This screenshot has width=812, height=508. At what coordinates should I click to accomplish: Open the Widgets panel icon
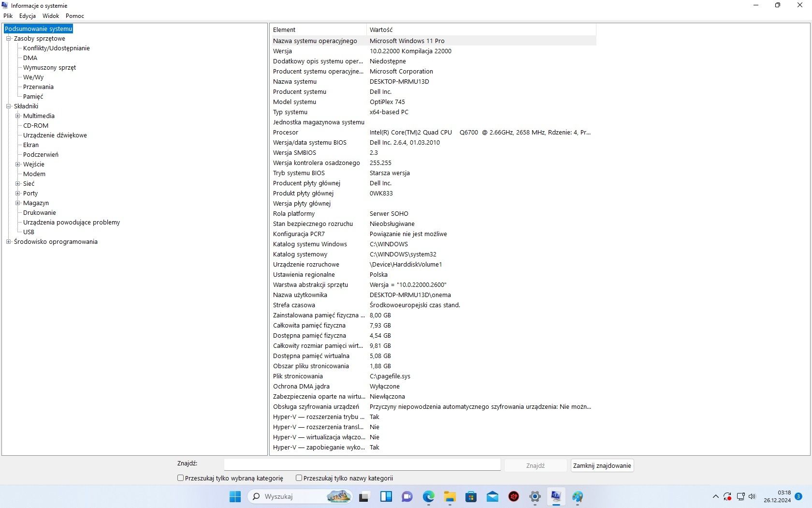click(386, 496)
